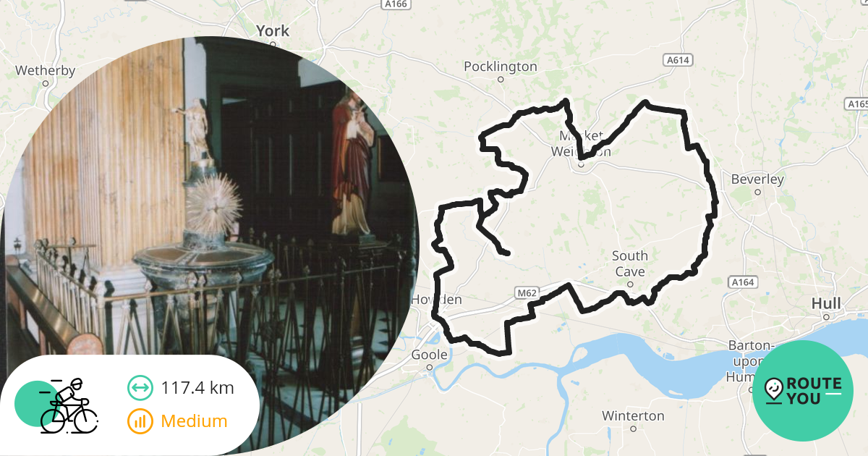Click the Wetherby town label

coord(45,71)
